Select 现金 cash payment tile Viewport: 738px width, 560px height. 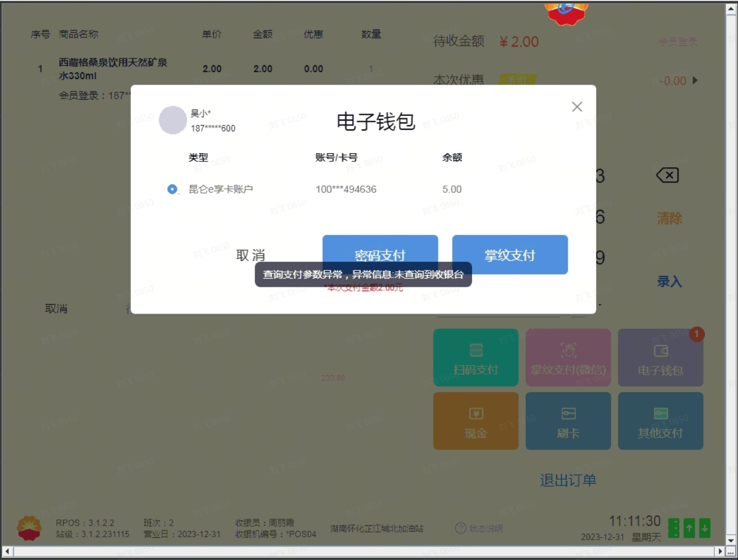tap(475, 421)
